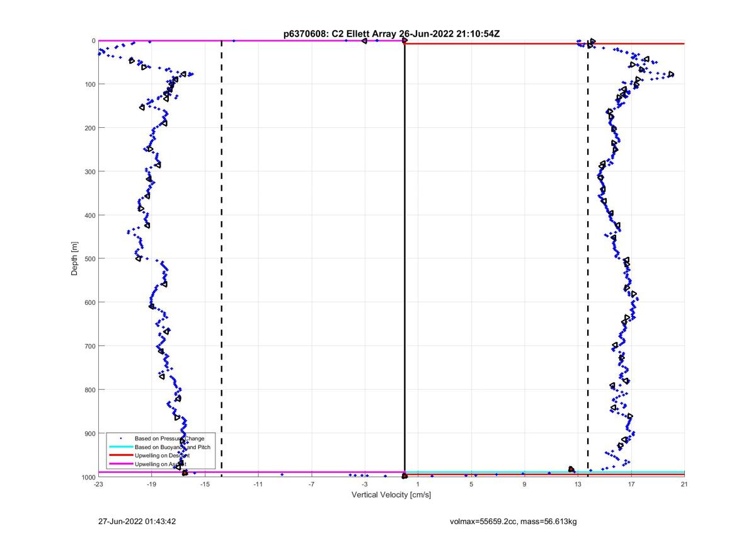
Task: Click the depth tick label '500'
Action: coord(89,259)
